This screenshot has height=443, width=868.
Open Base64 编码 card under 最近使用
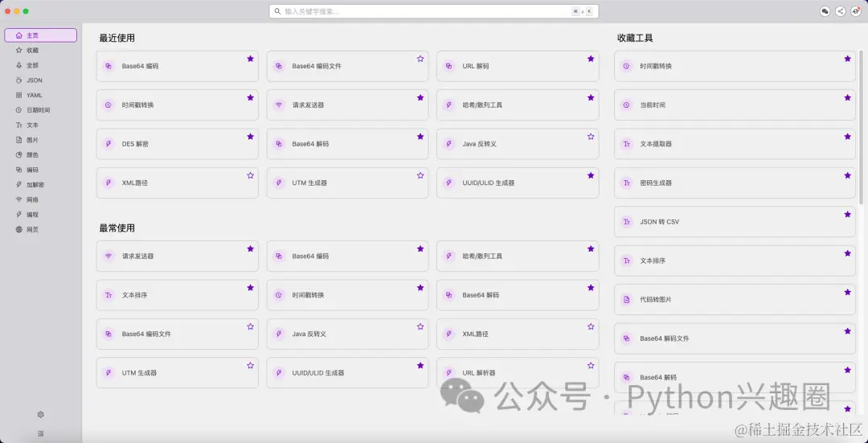[x=177, y=66]
